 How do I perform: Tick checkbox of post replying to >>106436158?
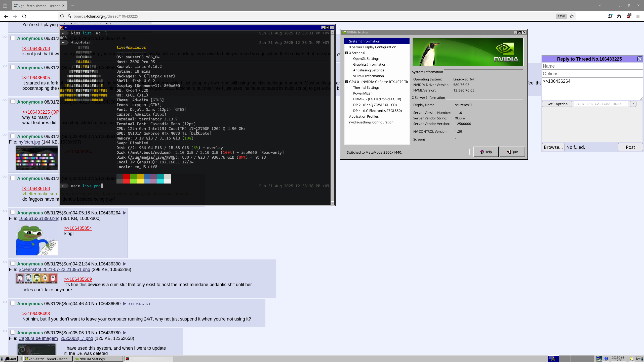(13, 178)
